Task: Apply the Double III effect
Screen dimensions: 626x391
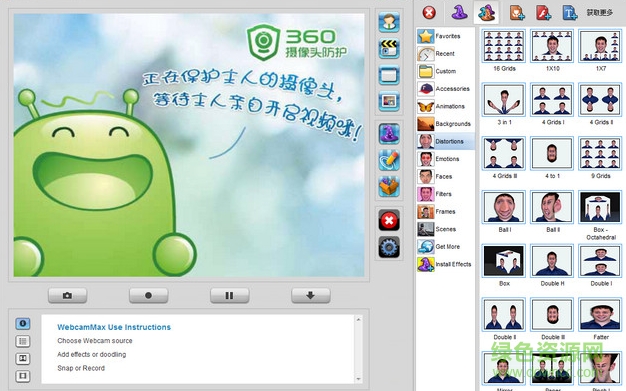Action: [552, 315]
